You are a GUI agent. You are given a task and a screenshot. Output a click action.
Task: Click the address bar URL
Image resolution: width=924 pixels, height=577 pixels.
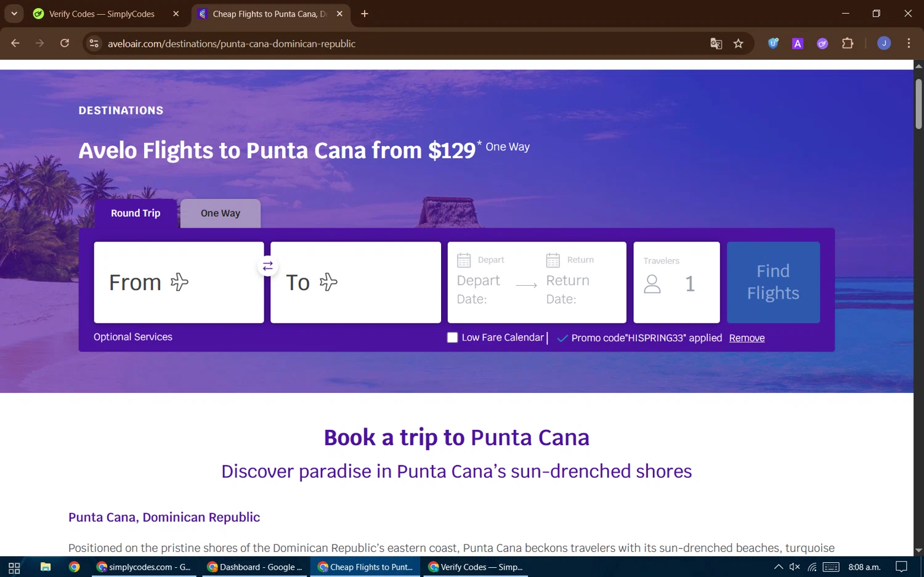click(x=232, y=44)
